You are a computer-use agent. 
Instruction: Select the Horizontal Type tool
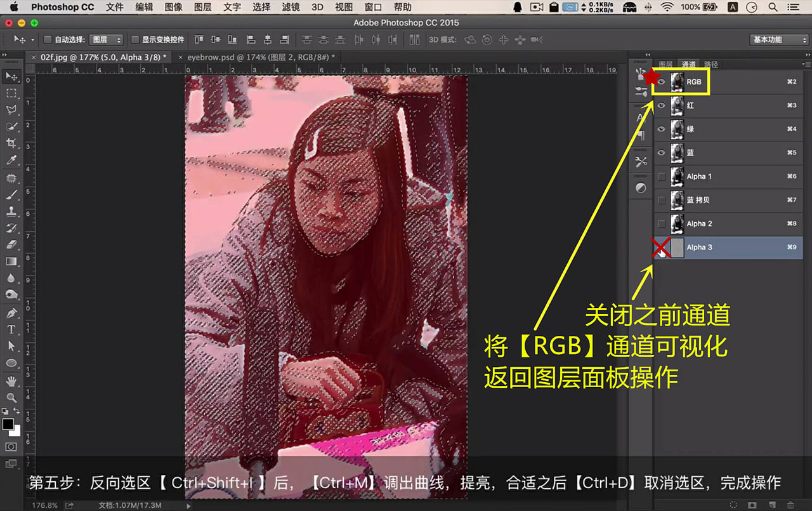coord(11,329)
